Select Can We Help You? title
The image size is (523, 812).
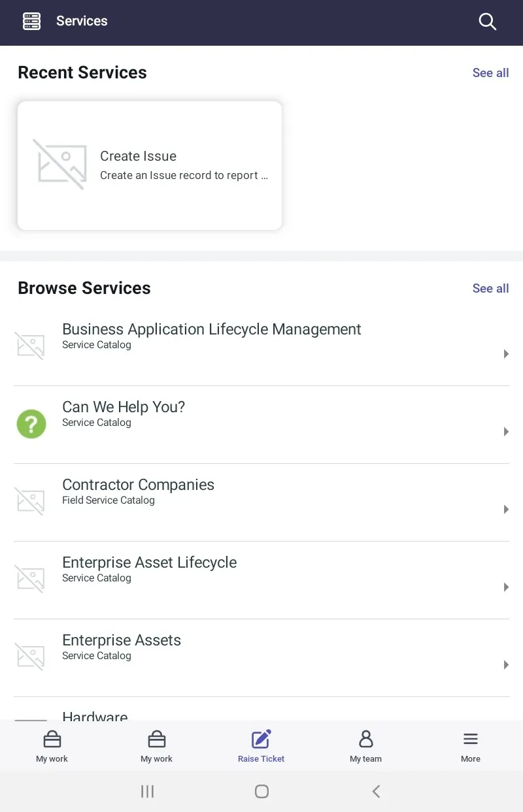pyautogui.click(x=124, y=407)
